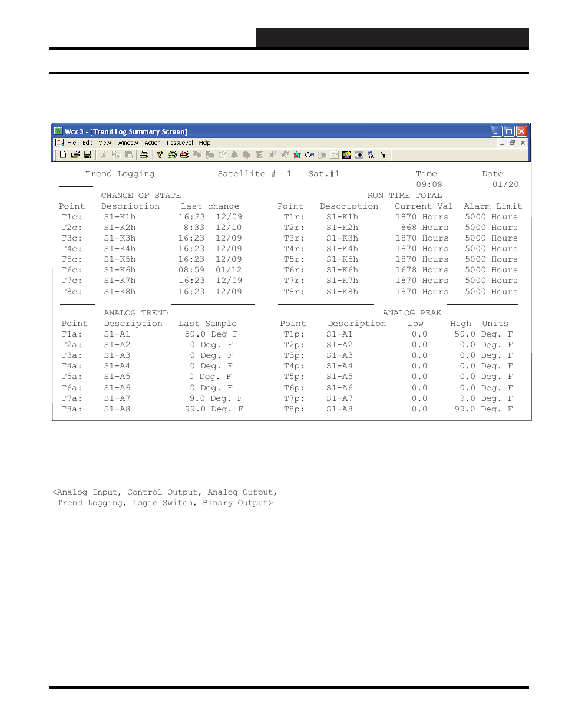Select the trend graph chart icon
The width and height of the screenshot is (562, 728).
[x=334, y=154]
